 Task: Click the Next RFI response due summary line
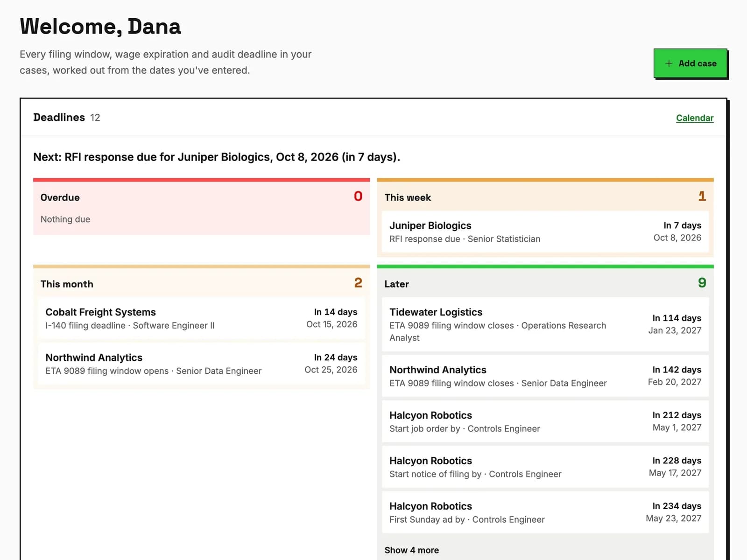[217, 157]
